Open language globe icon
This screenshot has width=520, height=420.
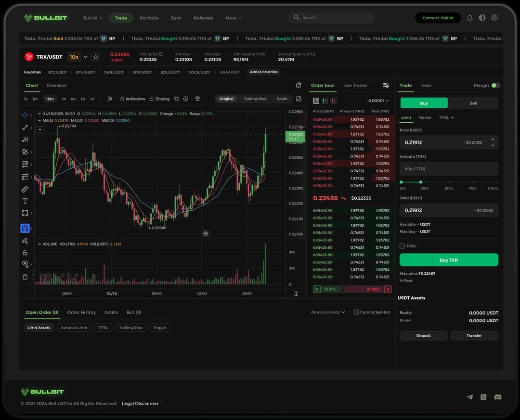[482, 18]
